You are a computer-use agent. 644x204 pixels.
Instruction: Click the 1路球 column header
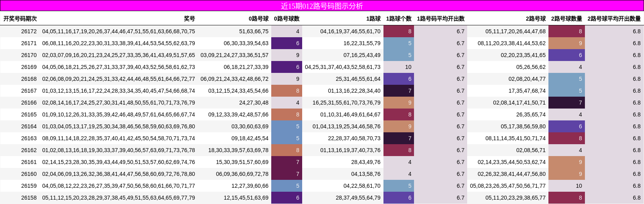click(373, 19)
